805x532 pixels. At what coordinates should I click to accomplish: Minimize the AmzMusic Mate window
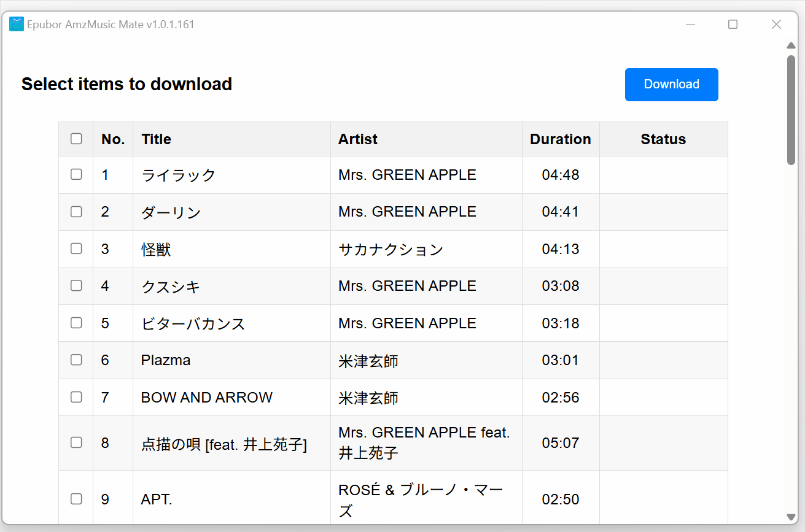coord(690,25)
